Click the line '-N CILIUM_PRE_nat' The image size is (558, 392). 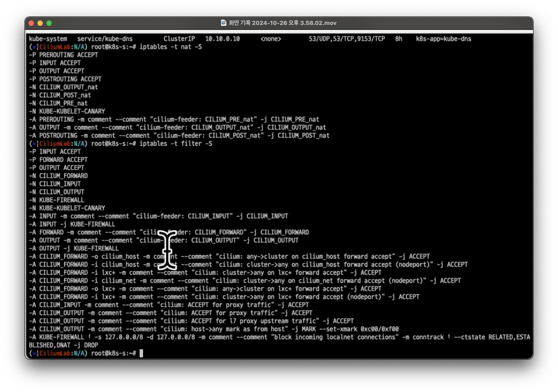pos(58,103)
